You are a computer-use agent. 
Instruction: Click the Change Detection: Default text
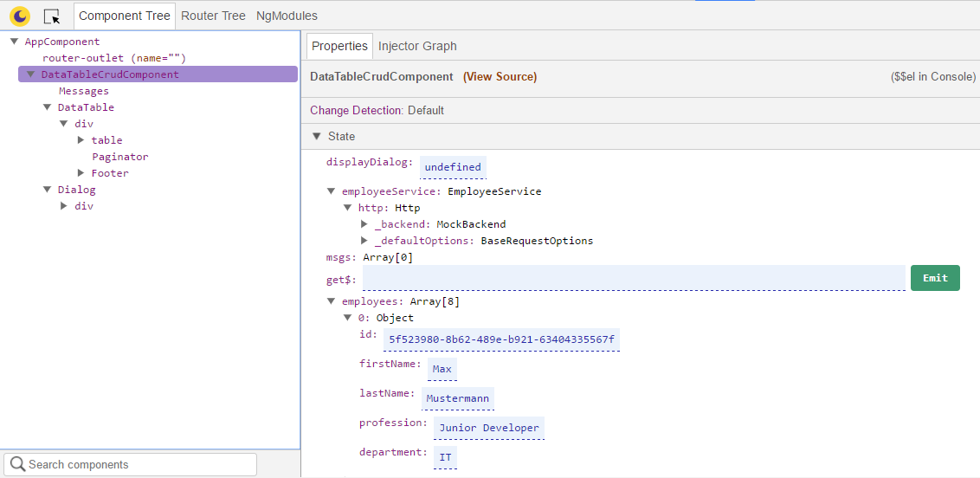pos(377,111)
